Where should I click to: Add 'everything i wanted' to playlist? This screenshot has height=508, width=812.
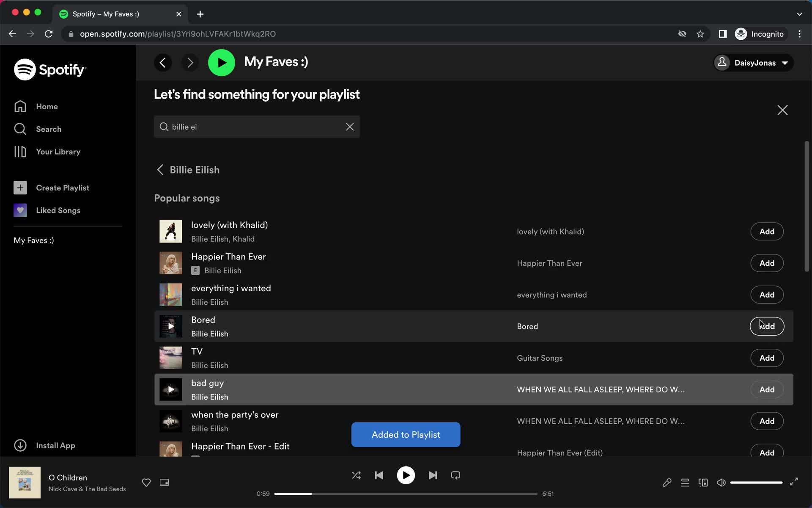(x=767, y=294)
